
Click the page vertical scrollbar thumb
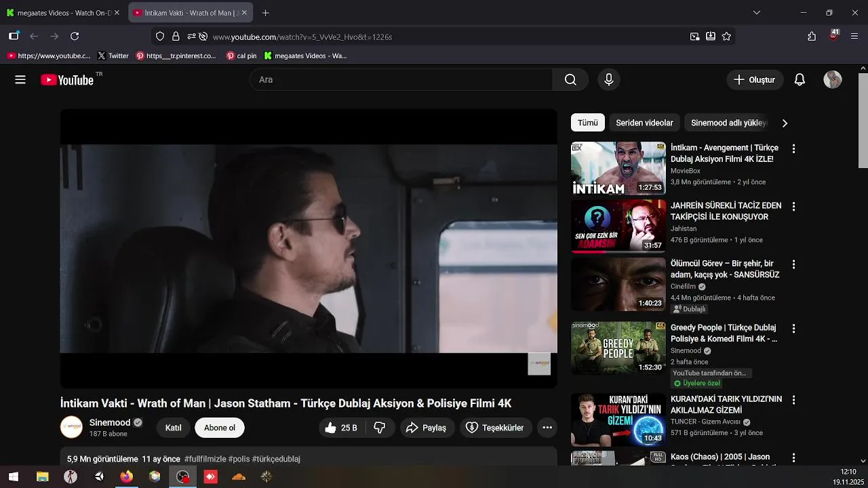(x=863, y=120)
